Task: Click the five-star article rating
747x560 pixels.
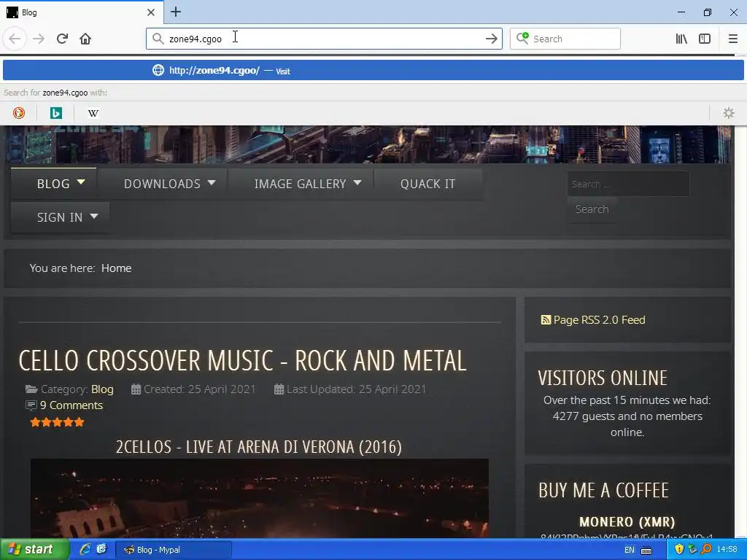Action: [x=57, y=422]
